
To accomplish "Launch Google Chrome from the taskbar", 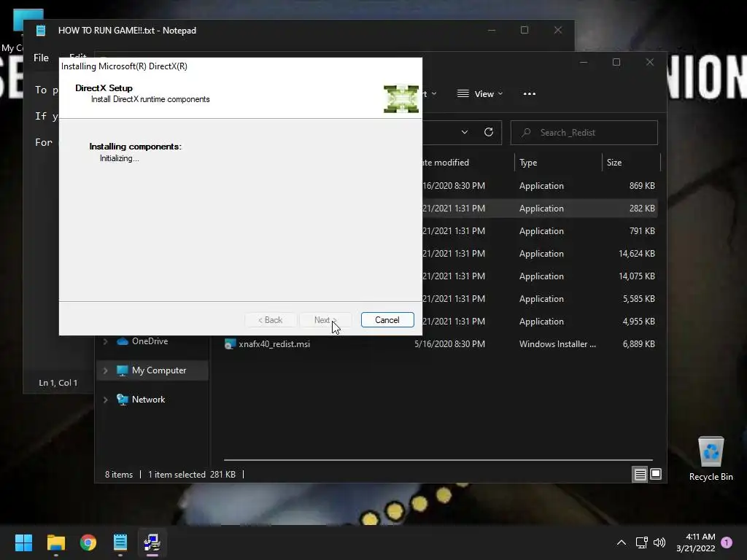I will [x=88, y=542].
